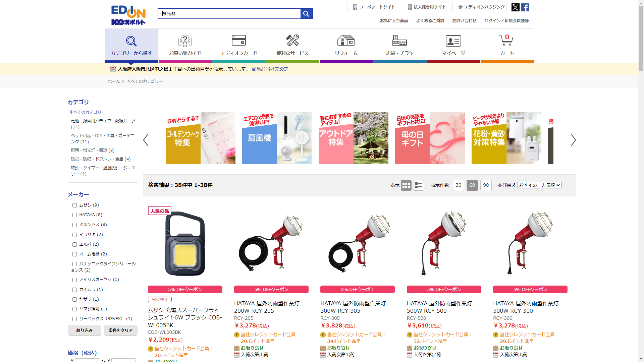Viewport: 644px width, 362px height.
Task: Show previous banner carousel arrow
Action: tap(146, 140)
